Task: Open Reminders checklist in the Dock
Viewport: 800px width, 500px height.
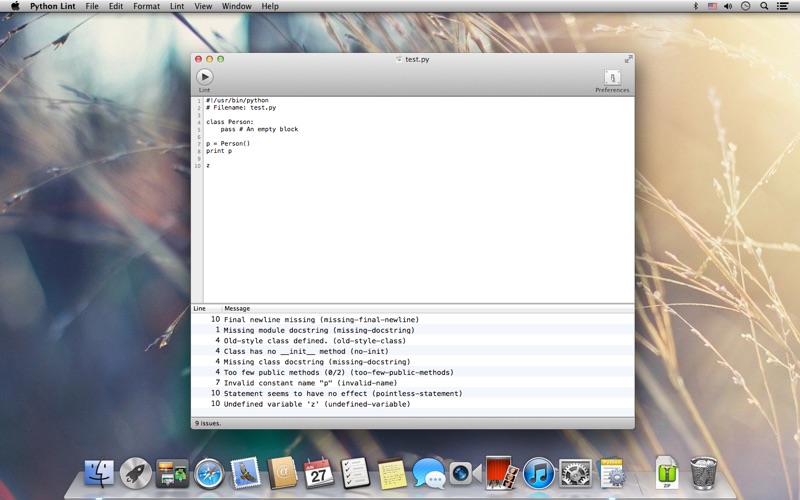Action: tap(356, 473)
